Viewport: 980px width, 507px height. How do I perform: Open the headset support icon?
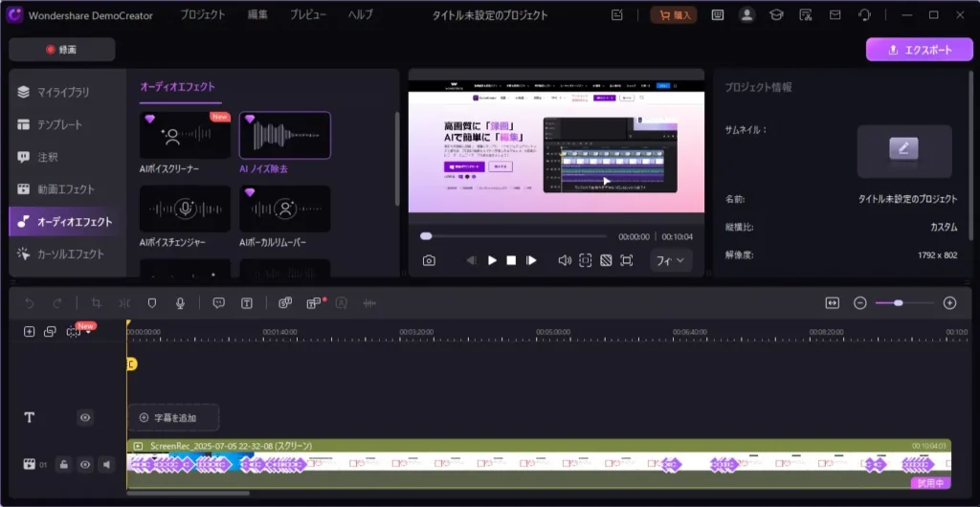click(864, 15)
